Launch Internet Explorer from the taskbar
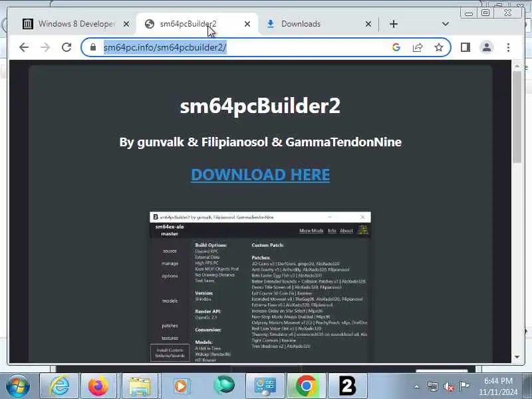This screenshot has height=399, width=532. point(60,386)
